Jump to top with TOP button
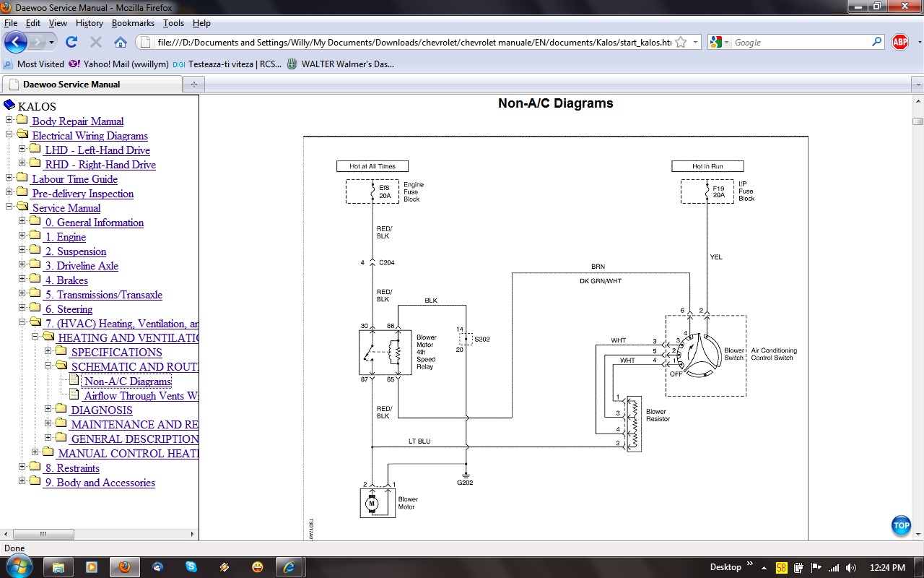 click(x=901, y=525)
